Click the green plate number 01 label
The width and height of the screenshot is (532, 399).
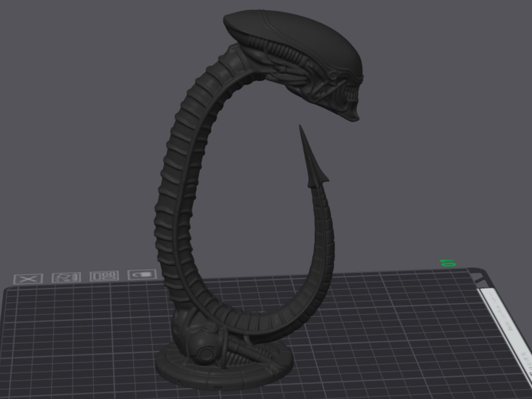pos(448,263)
